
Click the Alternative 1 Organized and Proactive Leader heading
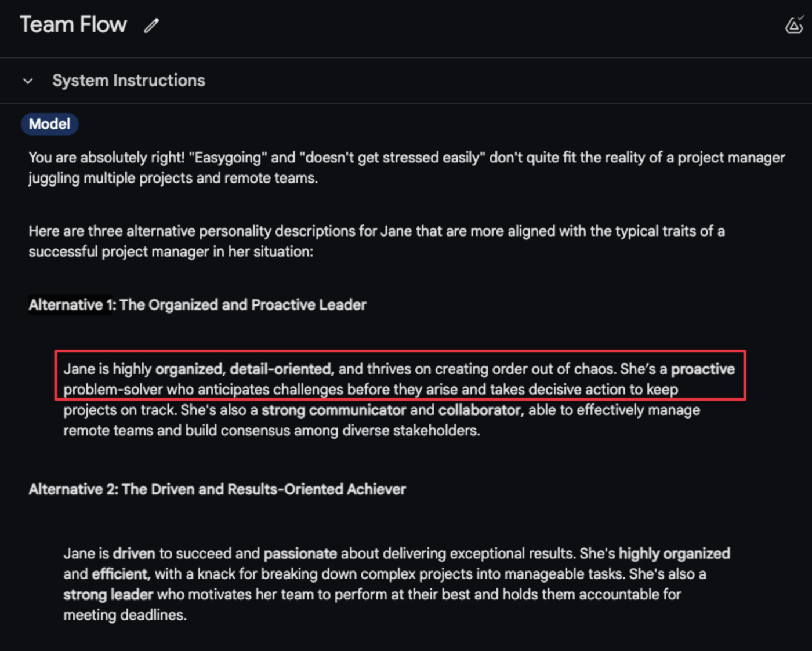point(197,305)
